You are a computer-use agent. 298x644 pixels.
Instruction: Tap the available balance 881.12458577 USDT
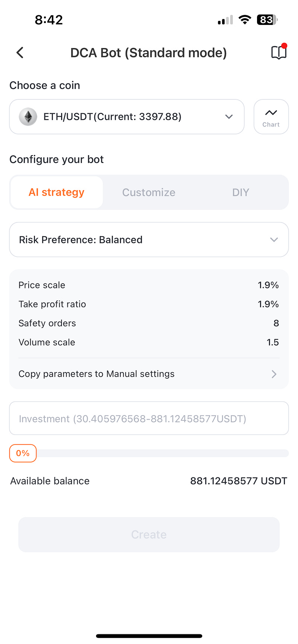point(239,481)
